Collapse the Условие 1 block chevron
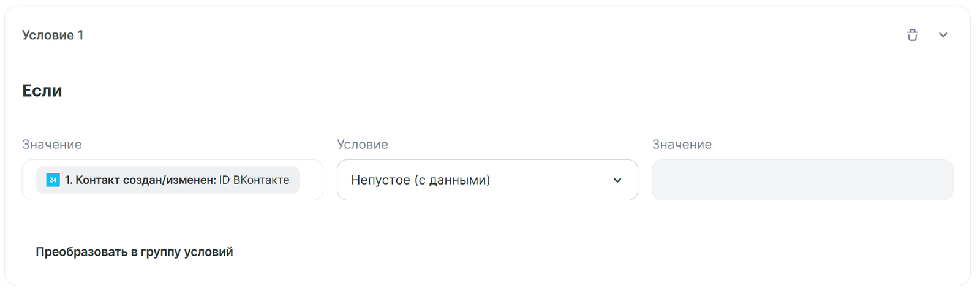This screenshot has width=980, height=293. tap(943, 35)
